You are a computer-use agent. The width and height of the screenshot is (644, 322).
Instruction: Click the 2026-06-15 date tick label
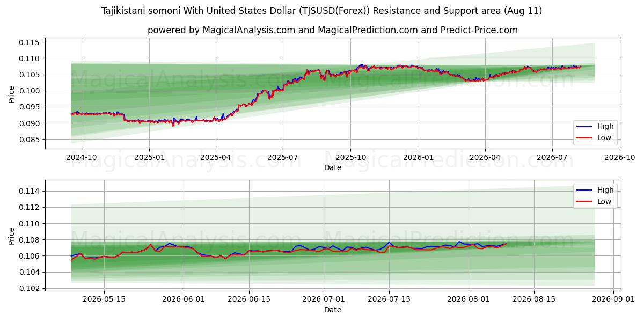pyautogui.click(x=249, y=300)
